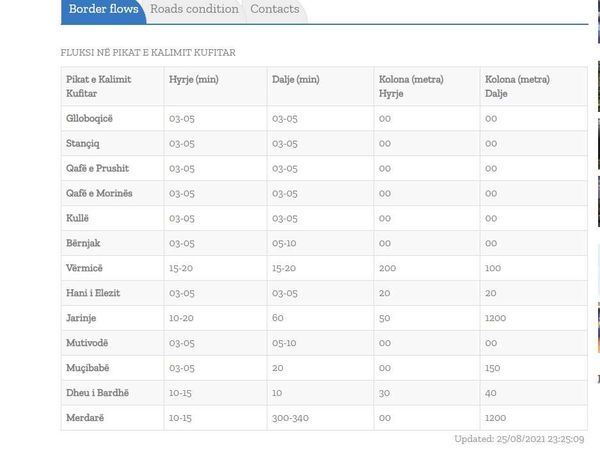Click the Hani i Elezit cell
The width and height of the screenshot is (600, 449).
[112, 293]
